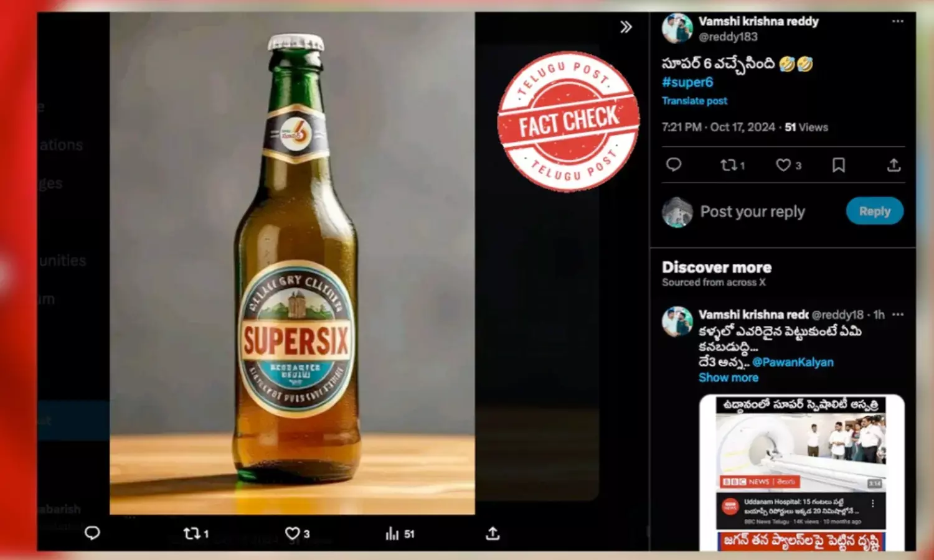Click comment icon below the bottle image
Viewport: 934px width, 560px height.
coord(92,533)
